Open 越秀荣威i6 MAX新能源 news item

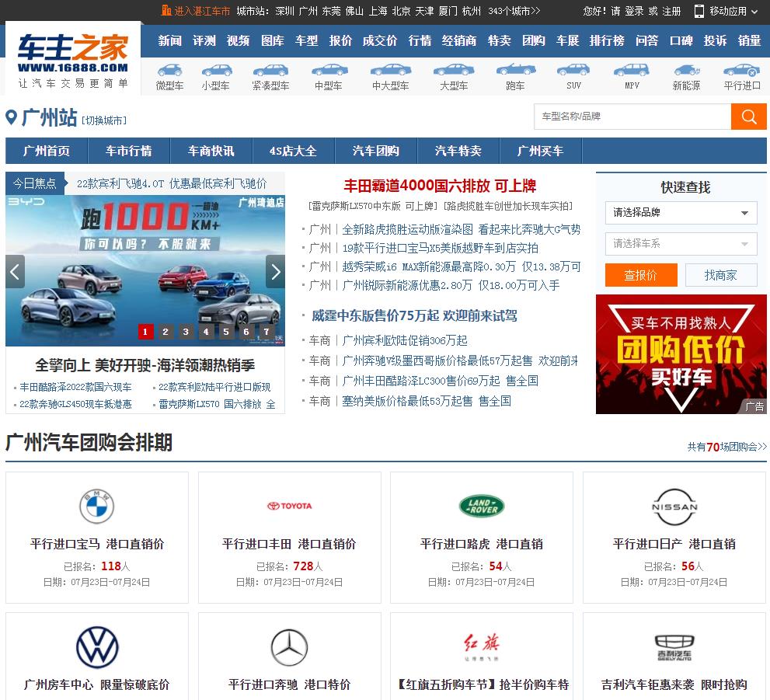coord(461,266)
